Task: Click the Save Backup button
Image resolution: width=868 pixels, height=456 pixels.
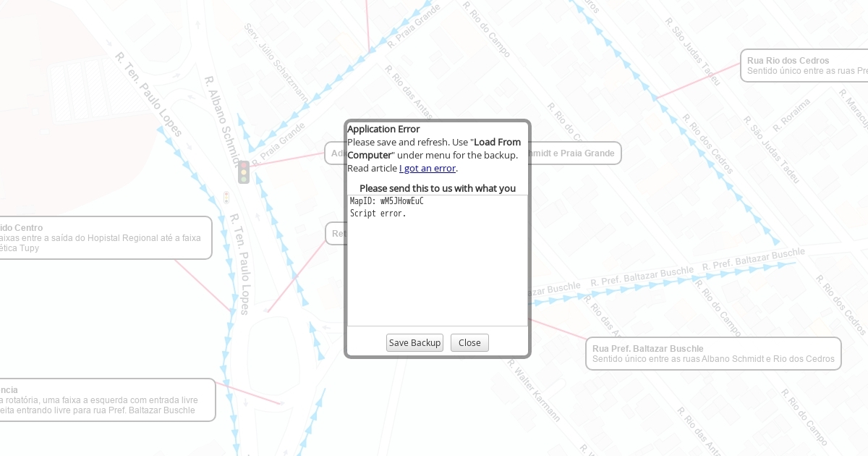Action: coord(414,342)
